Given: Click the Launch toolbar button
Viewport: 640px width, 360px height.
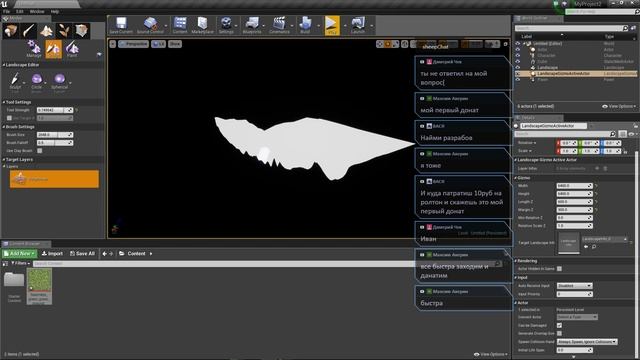Looking at the screenshot, I should pos(358,25).
